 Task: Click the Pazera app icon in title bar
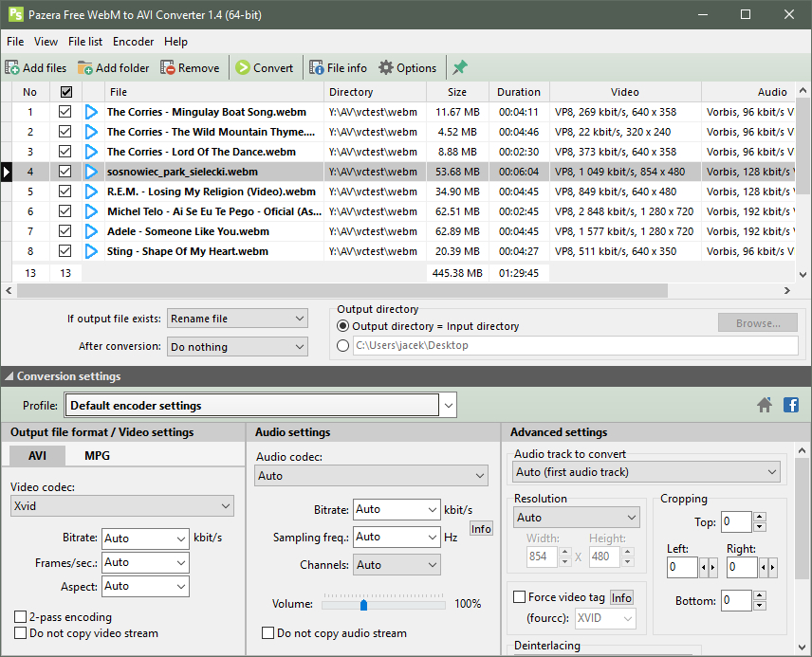click(x=15, y=14)
